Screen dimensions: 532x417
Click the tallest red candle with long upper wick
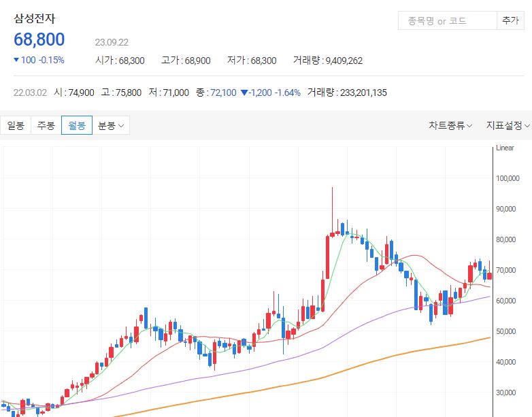point(333,235)
